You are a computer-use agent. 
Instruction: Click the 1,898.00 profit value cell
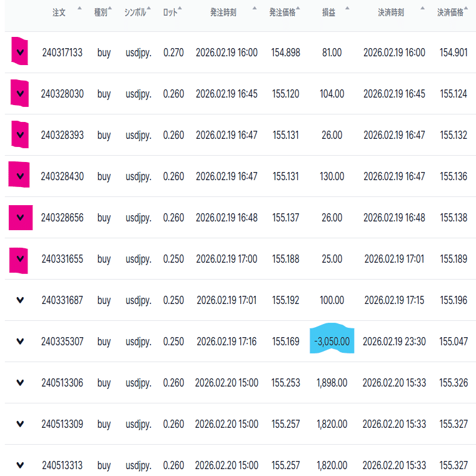pos(332,383)
